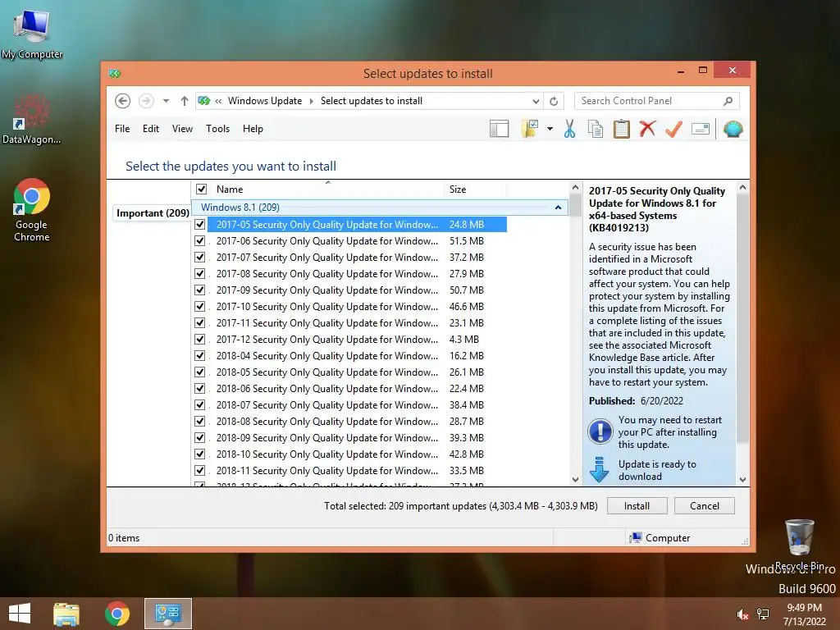The image size is (840, 630).
Task: Launch Google Chrome from the taskbar
Action: click(x=116, y=614)
